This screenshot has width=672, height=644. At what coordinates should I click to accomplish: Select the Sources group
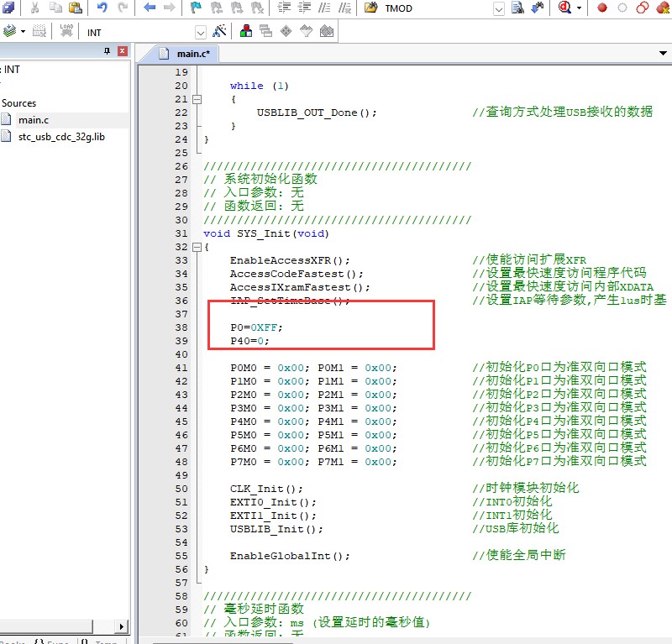click(18, 103)
